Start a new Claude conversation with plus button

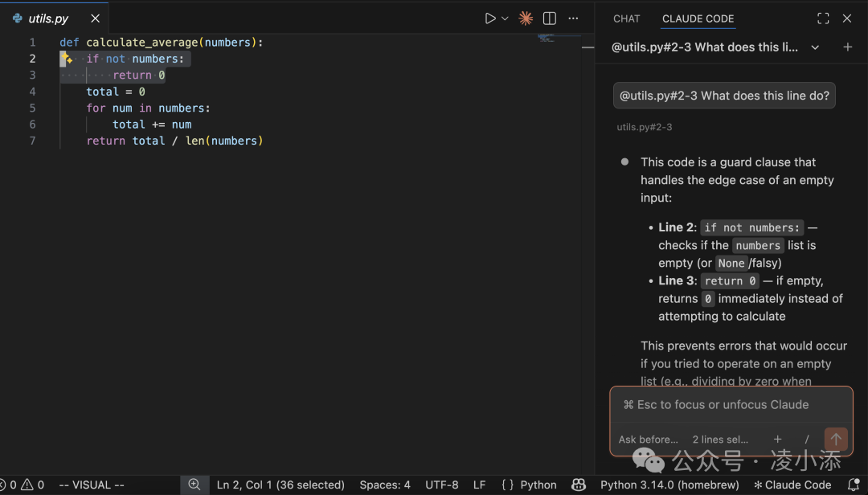(847, 47)
